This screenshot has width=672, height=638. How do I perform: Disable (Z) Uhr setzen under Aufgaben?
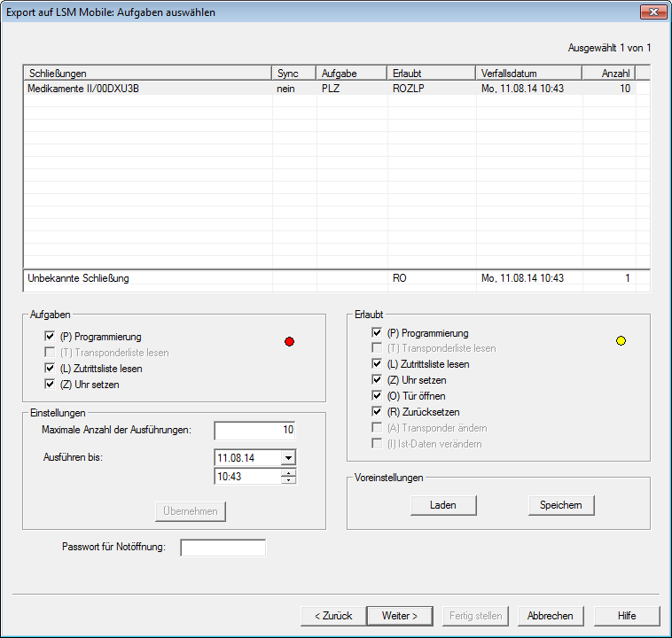click(x=50, y=385)
